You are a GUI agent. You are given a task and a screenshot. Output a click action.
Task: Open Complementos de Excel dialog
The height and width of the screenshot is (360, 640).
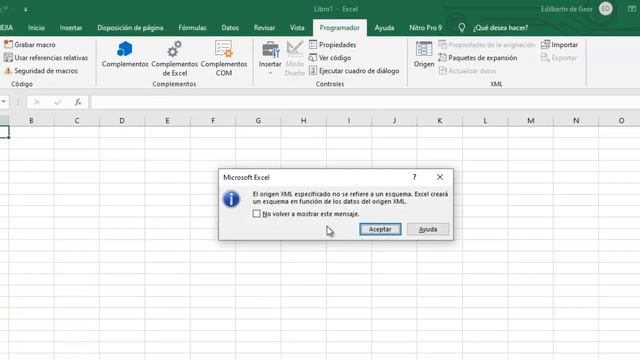click(x=174, y=58)
